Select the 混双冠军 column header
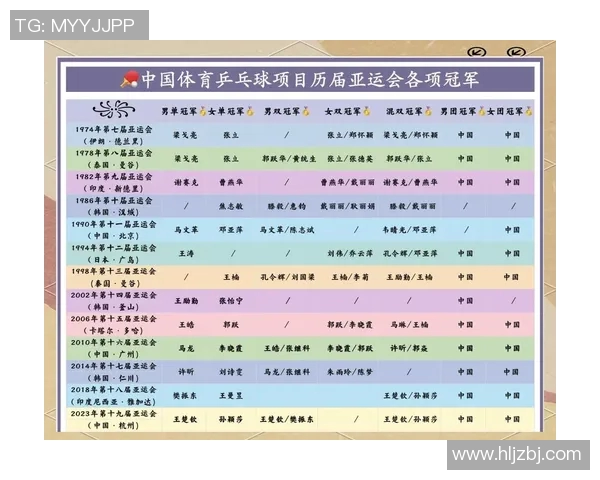 click(404, 111)
